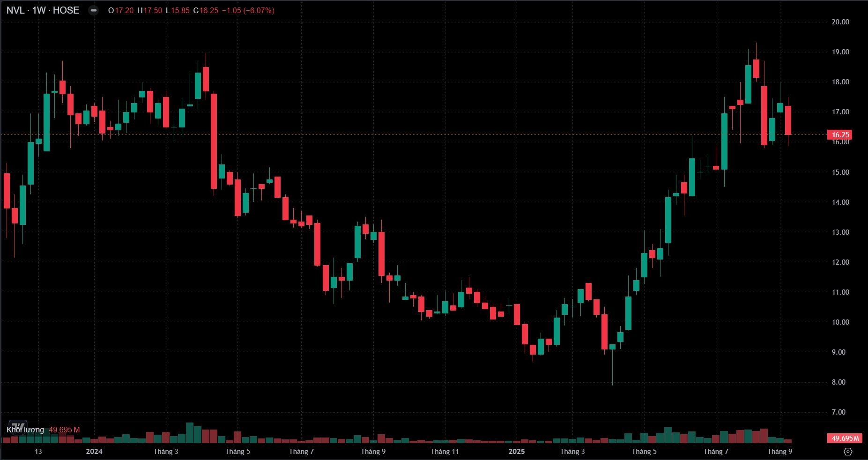Viewport: 868px width, 460px height.
Task: Click Tháng 11 on the time axis
Action: [445, 452]
